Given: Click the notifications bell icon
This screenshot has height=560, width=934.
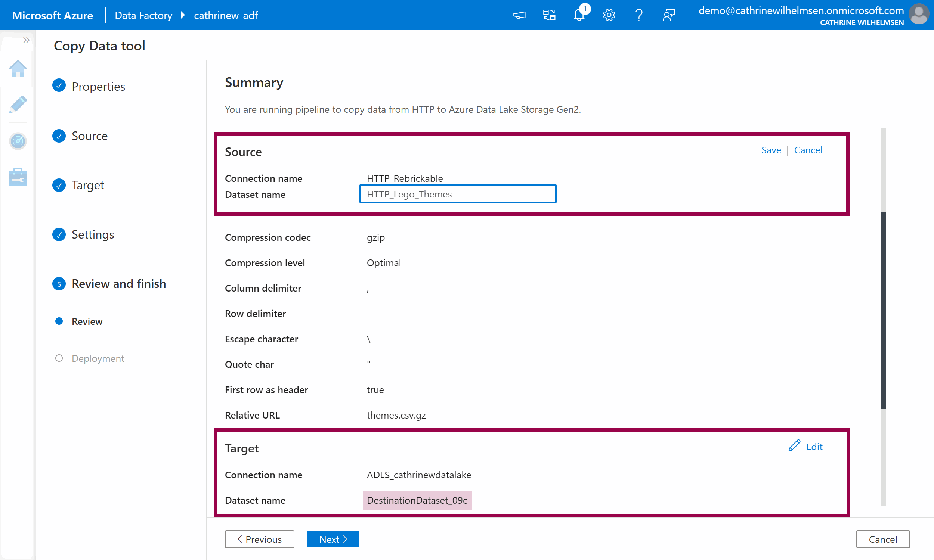Looking at the screenshot, I should [579, 15].
